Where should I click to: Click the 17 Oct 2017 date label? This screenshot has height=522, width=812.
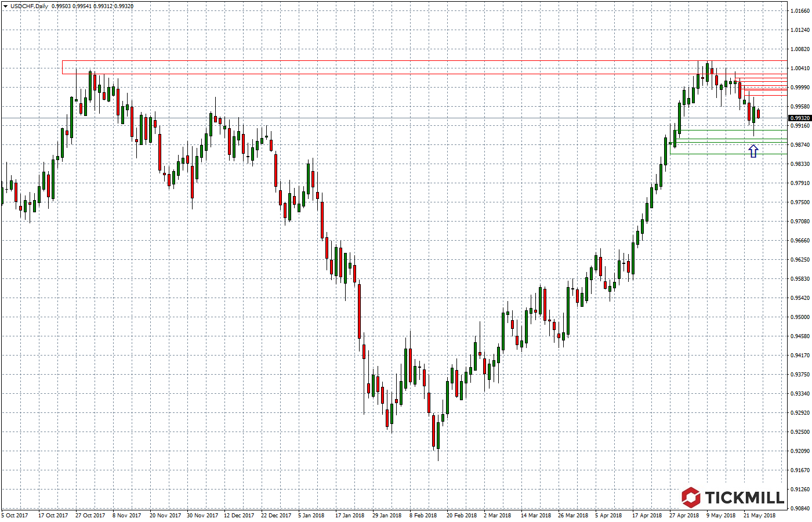[53, 515]
